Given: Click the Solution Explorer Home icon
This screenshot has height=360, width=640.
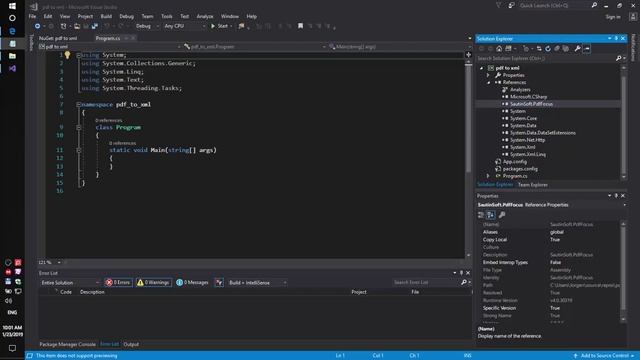Looking at the screenshot, I should pyautogui.click(x=499, y=49).
